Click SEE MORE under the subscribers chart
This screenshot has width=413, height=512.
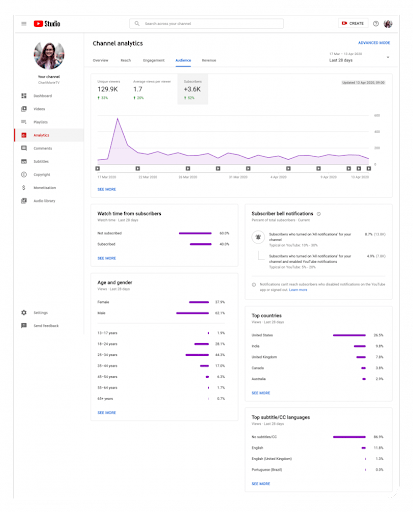[x=107, y=189]
